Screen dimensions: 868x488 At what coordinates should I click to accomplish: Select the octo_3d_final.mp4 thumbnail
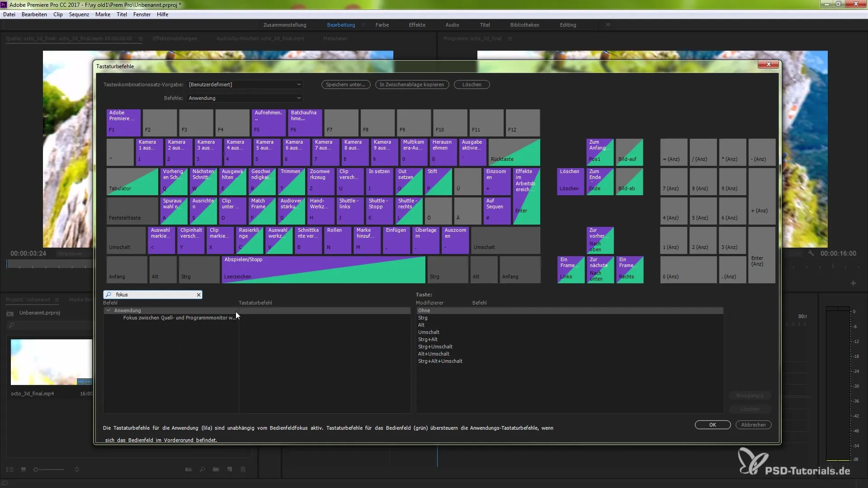(51, 362)
